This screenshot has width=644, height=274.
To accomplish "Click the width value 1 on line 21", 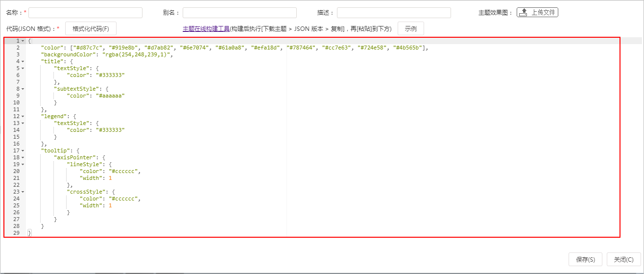I will click(x=110, y=178).
